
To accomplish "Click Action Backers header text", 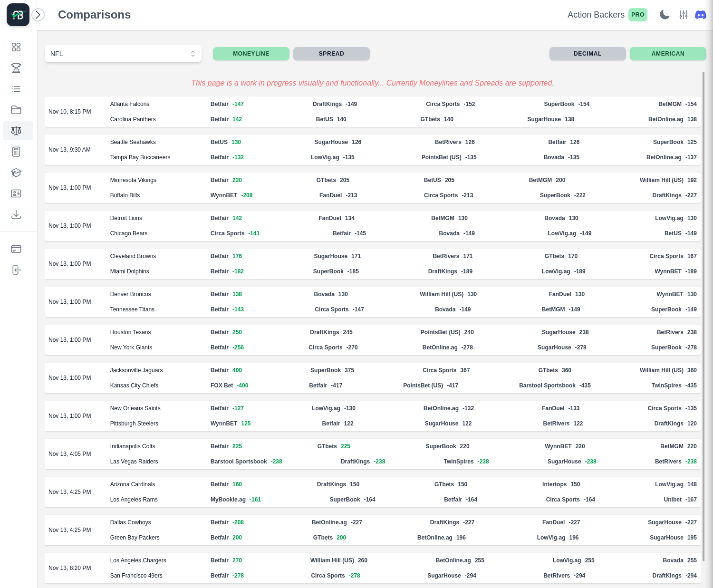I will 596,15.
